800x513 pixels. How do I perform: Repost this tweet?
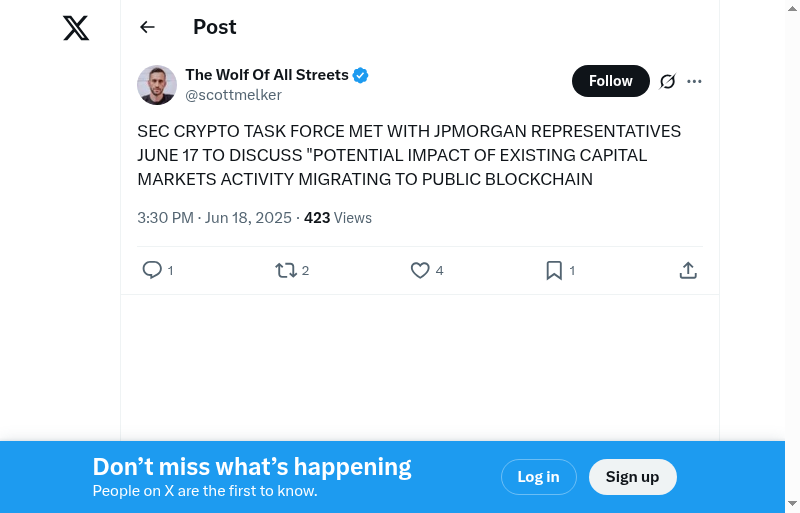click(x=286, y=270)
